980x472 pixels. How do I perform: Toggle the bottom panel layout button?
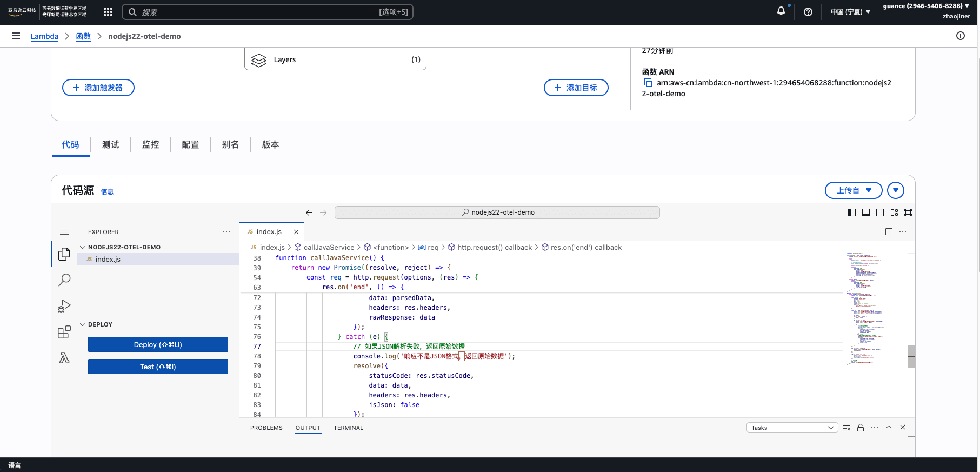point(866,212)
